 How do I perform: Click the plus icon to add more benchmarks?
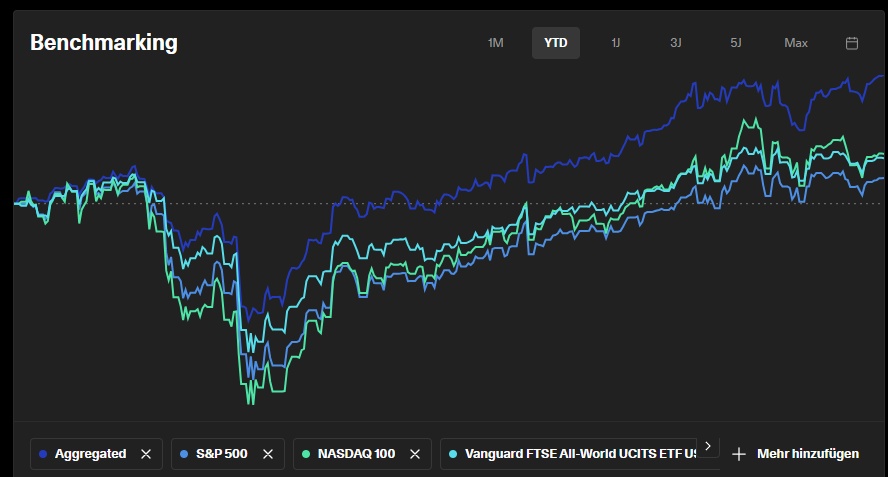tap(739, 454)
